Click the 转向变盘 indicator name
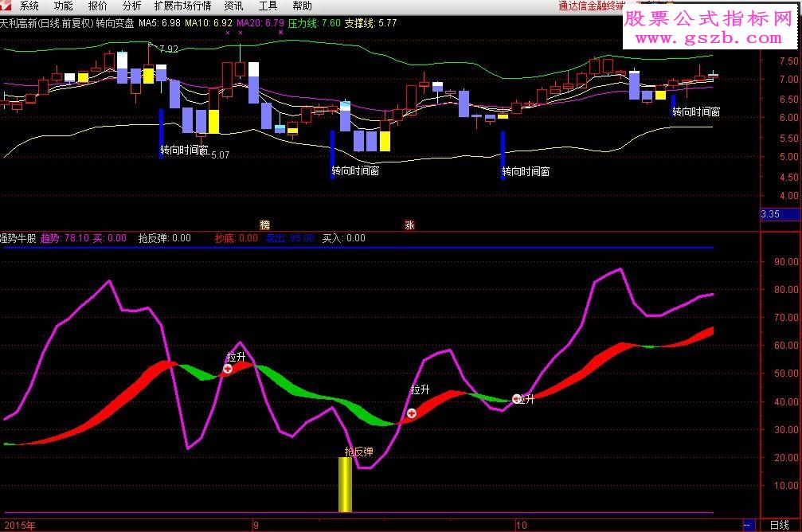Viewport: 802px width, 532px height. coord(115,23)
